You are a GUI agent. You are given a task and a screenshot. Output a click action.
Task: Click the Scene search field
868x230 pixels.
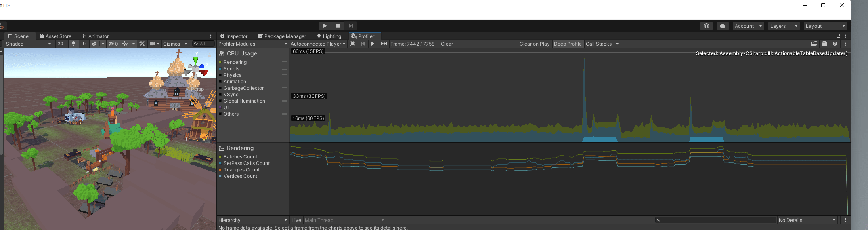(x=203, y=44)
